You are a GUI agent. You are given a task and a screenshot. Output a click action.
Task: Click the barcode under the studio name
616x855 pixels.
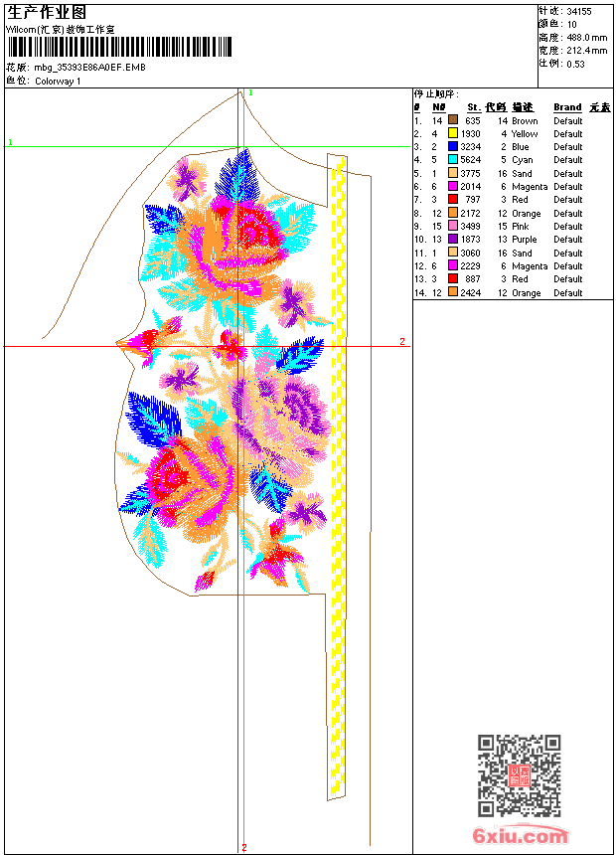point(119,47)
